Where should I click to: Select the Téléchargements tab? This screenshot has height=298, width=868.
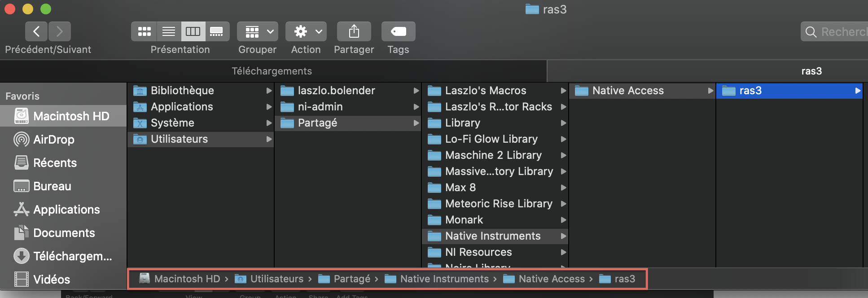pos(273,71)
